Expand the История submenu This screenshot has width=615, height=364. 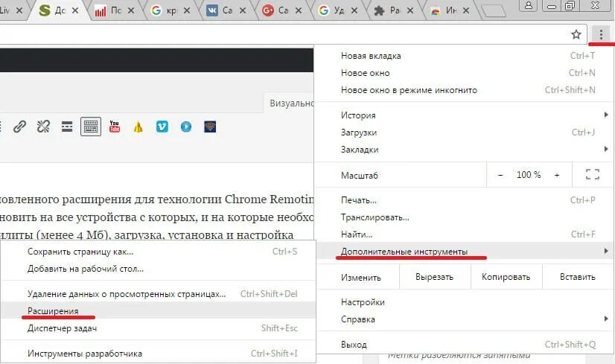(x=465, y=115)
